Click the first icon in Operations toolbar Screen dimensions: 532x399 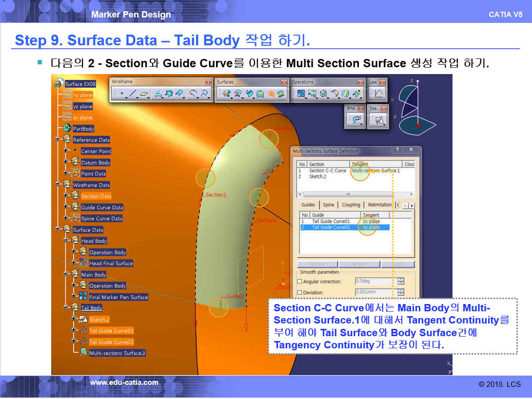pyautogui.click(x=301, y=94)
